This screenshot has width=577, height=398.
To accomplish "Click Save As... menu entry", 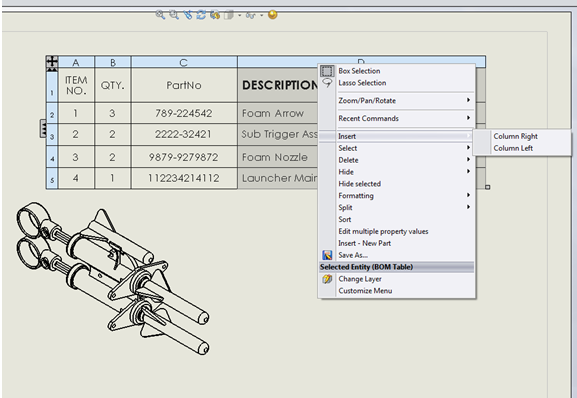I will pos(397,255).
